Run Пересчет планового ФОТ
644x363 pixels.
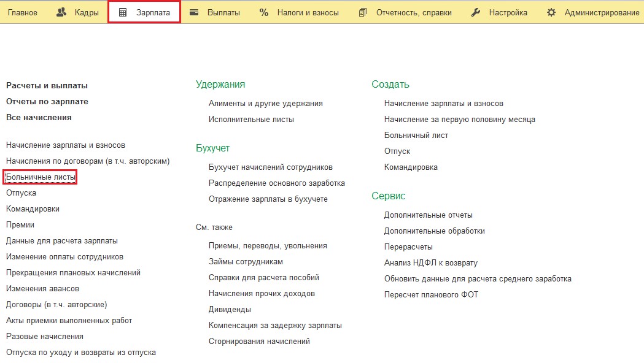[x=431, y=295]
